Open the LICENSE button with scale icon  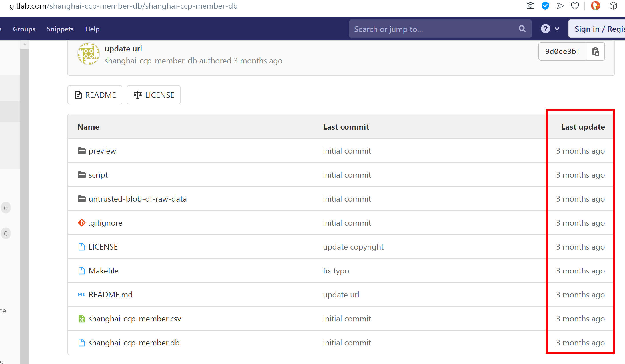tap(154, 95)
